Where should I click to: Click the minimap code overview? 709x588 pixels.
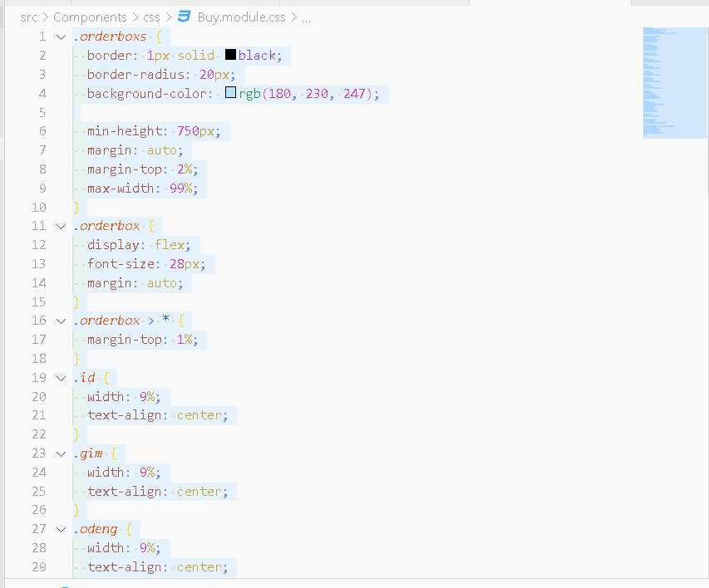675,83
